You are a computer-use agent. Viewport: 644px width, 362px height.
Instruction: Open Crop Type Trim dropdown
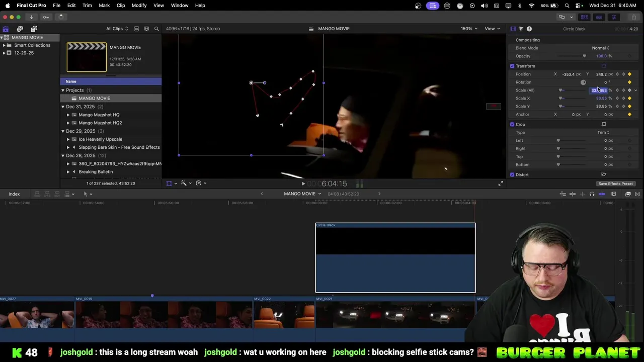(603, 132)
